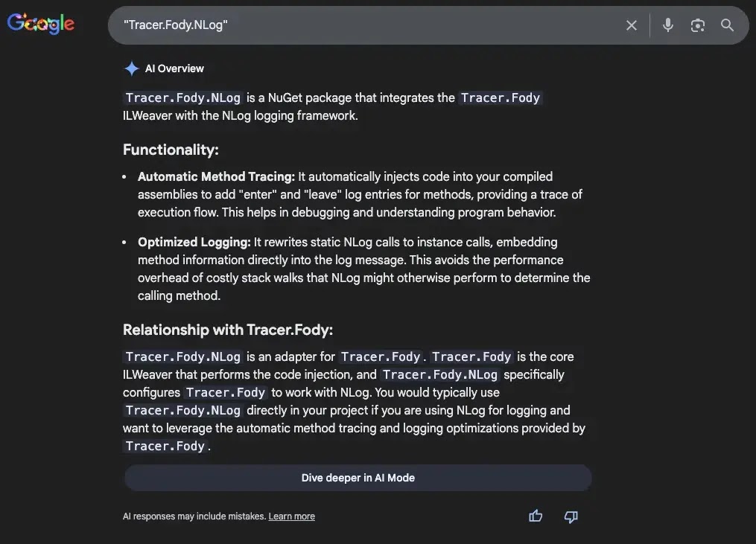The height and width of the screenshot is (544, 756).
Task: Start a voice search with the microphone icon
Action: 667,25
